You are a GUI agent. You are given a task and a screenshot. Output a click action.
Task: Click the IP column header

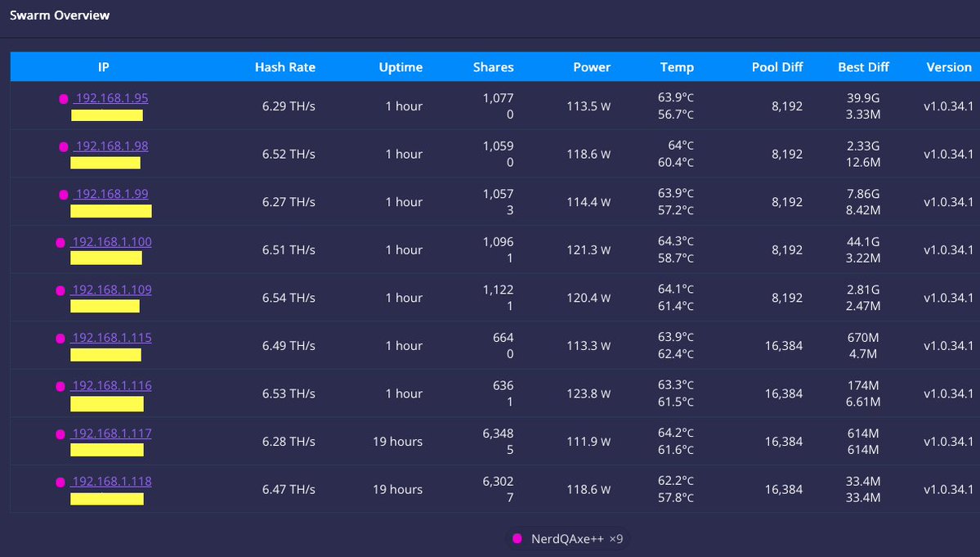[x=104, y=67]
